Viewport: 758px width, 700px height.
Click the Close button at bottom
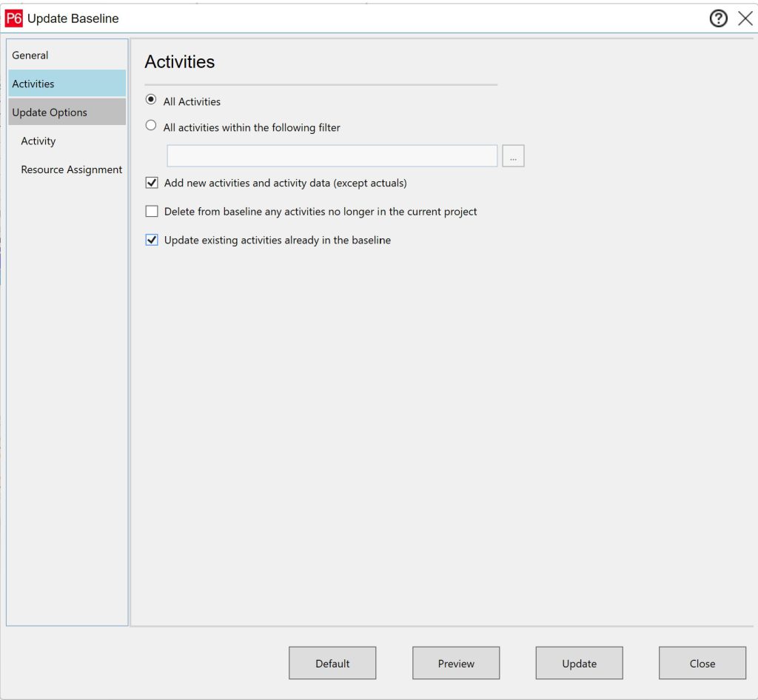[x=702, y=663]
